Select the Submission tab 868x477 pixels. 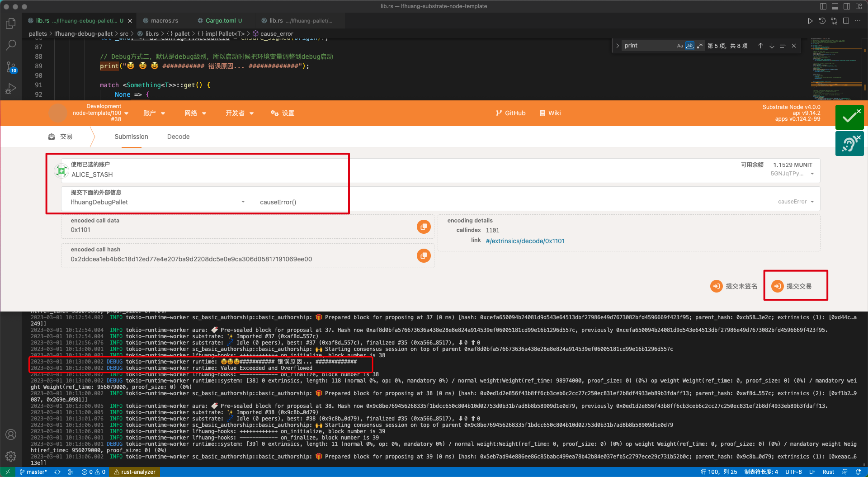click(131, 137)
